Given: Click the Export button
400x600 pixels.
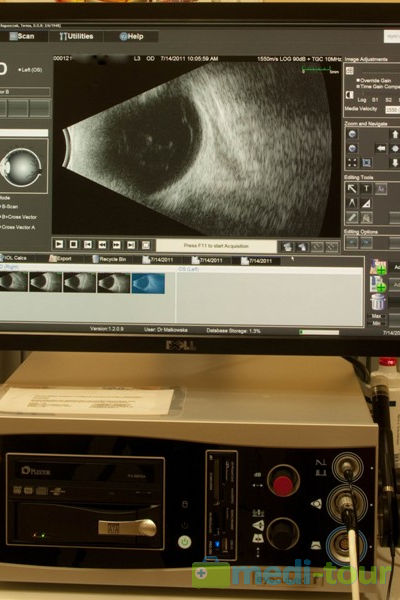Looking at the screenshot, I should (x=60, y=259).
